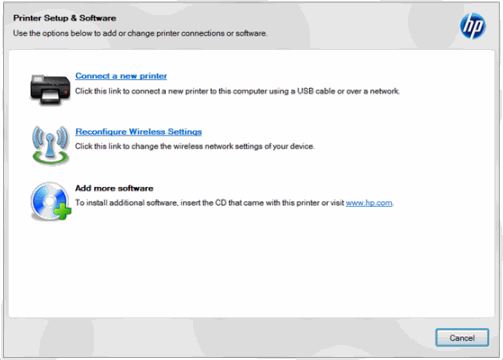This screenshot has width=503, height=360.
Task: Click the 'To install additional software' text
Action: pyautogui.click(x=210, y=203)
